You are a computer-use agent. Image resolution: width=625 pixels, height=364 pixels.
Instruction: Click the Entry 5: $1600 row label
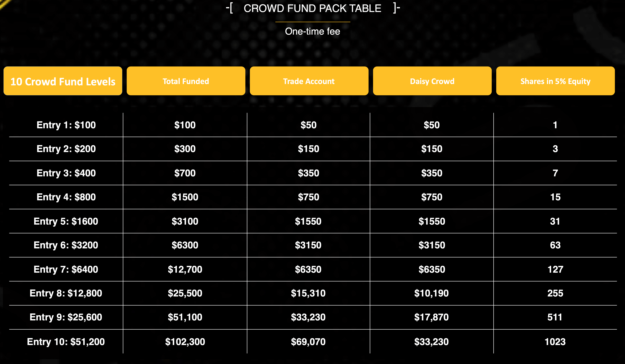(66, 221)
